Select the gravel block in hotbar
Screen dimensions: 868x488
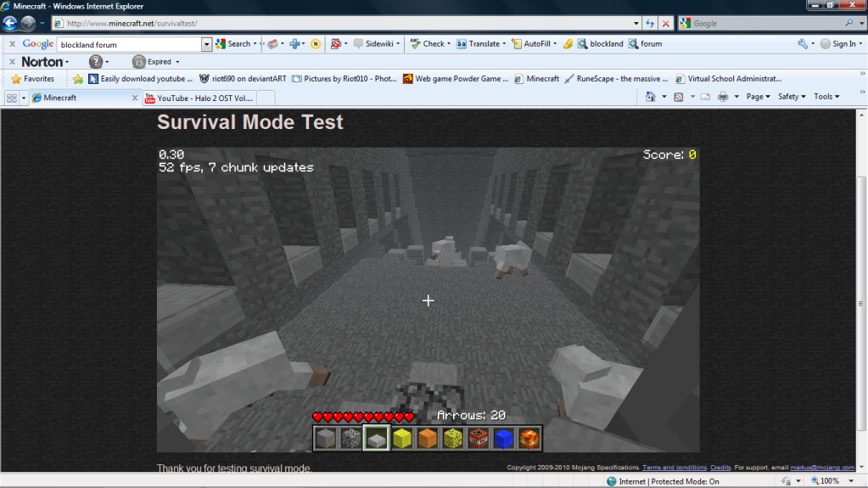point(351,438)
